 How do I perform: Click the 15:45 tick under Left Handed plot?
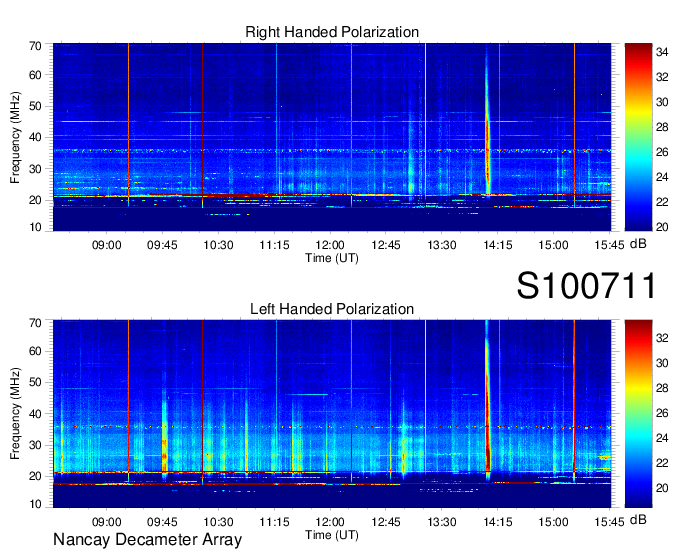click(x=609, y=522)
